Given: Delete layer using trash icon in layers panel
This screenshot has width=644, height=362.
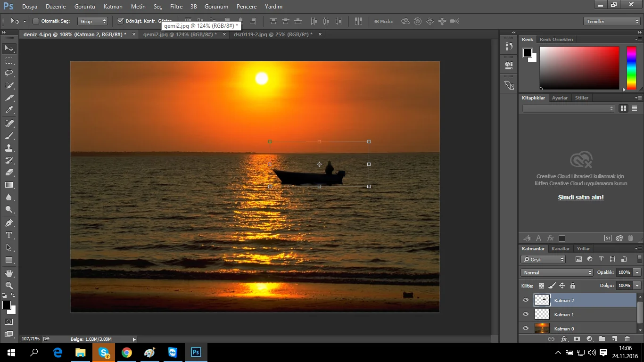Looking at the screenshot, I should pyautogui.click(x=627, y=339).
